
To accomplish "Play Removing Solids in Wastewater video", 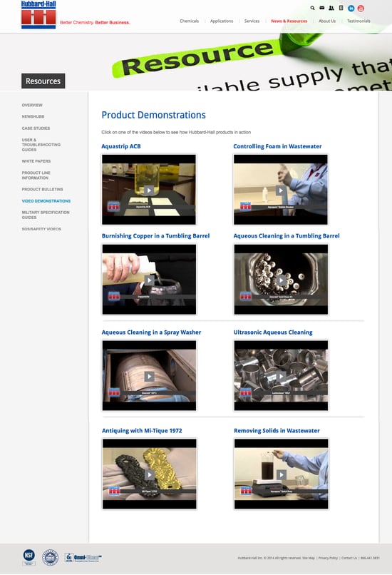I will pyautogui.click(x=282, y=474).
